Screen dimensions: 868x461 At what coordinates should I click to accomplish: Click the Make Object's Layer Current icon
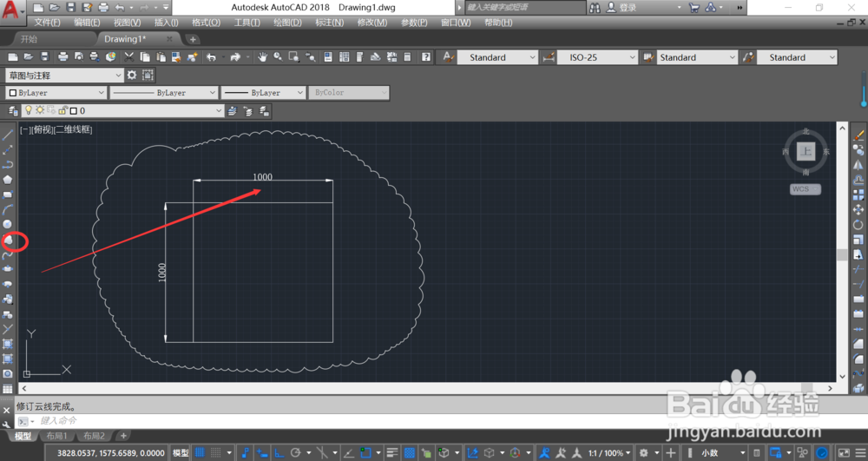click(x=233, y=110)
